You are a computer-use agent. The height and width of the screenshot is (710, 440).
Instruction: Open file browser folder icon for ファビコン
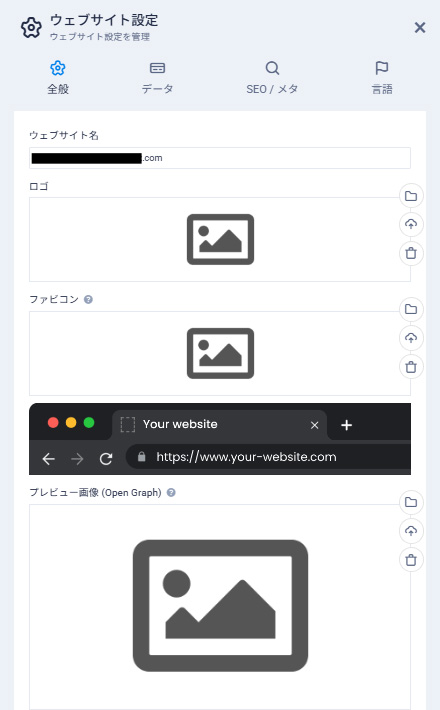pyautogui.click(x=411, y=309)
